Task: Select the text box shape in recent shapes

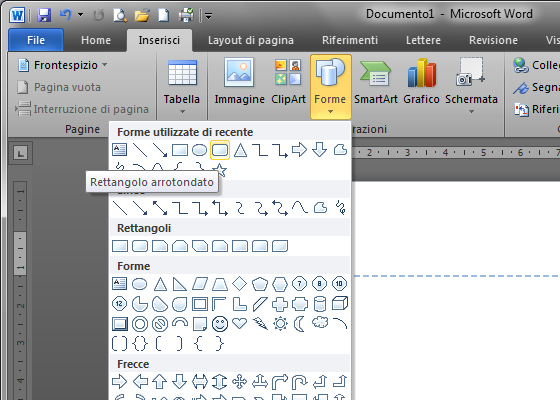Action: (119, 150)
